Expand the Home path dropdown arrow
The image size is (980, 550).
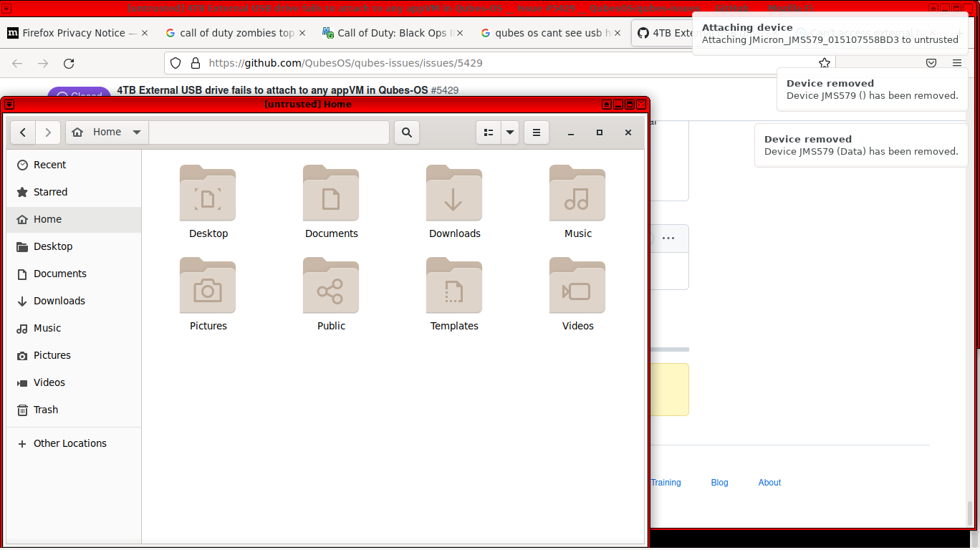[137, 132]
